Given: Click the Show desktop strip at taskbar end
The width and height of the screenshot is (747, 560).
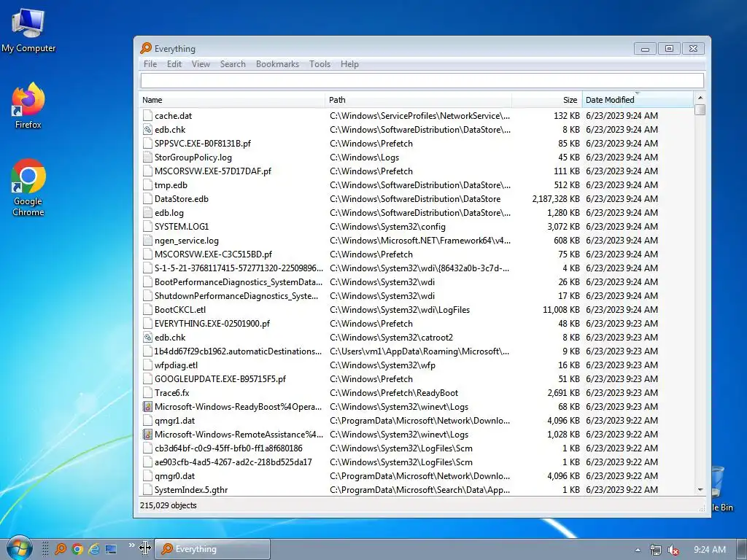Looking at the screenshot, I should click(742, 549).
